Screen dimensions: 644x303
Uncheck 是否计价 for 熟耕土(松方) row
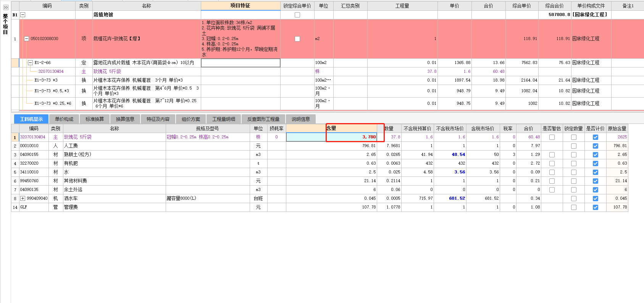pyautogui.click(x=596, y=155)
